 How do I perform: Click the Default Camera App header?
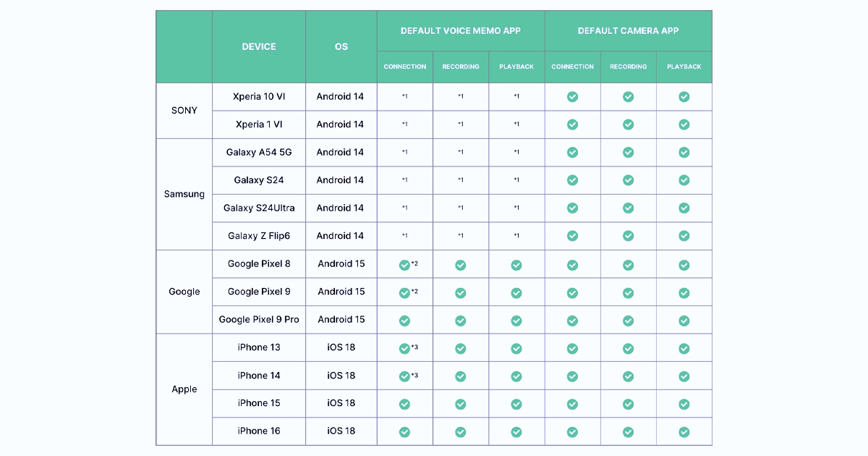628,30
